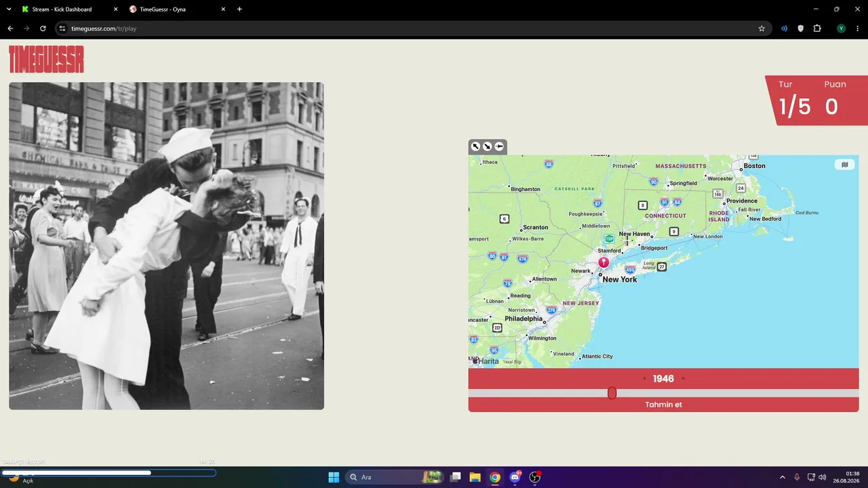The height and width of the screenshot is (488, 868).
Task: Go back to the previous page
Action: [x=10, y=28]
